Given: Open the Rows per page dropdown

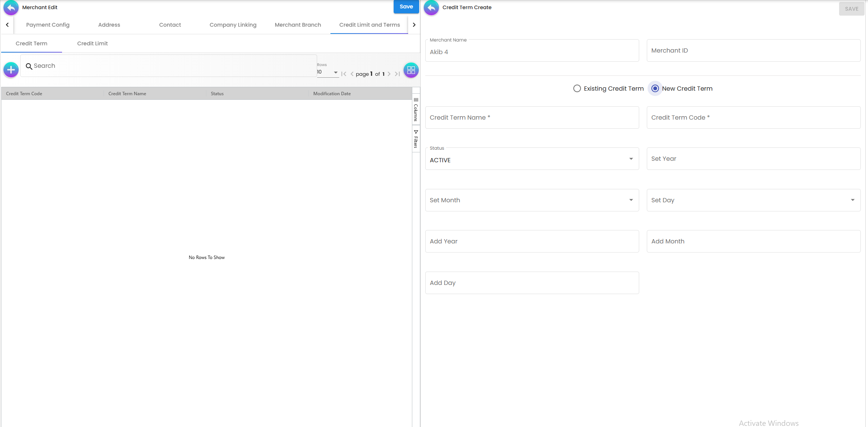Looking at the screenshot, I should [328, 72].
